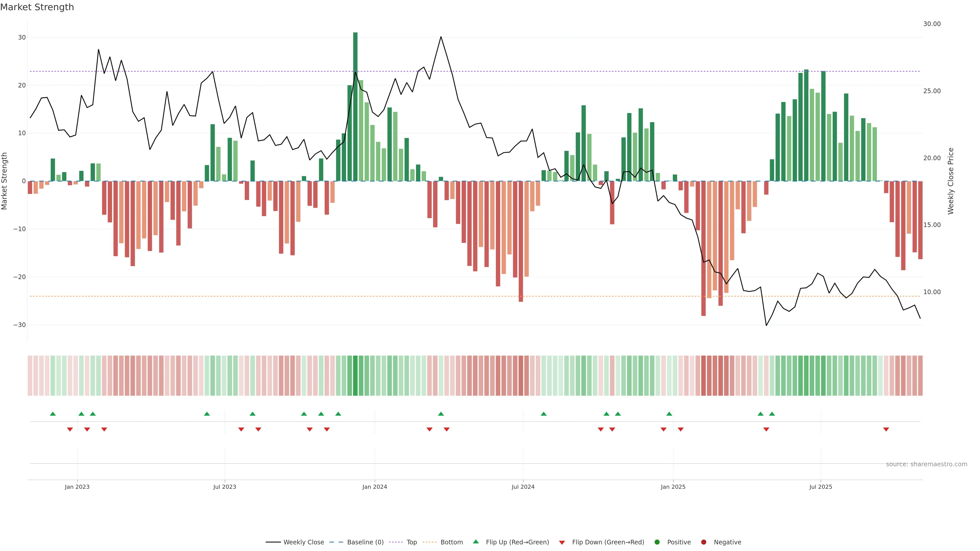Screen dimensions: 980x551
Task: Click the green Flip Up legend triangle
Action: (x=475, y=542)
